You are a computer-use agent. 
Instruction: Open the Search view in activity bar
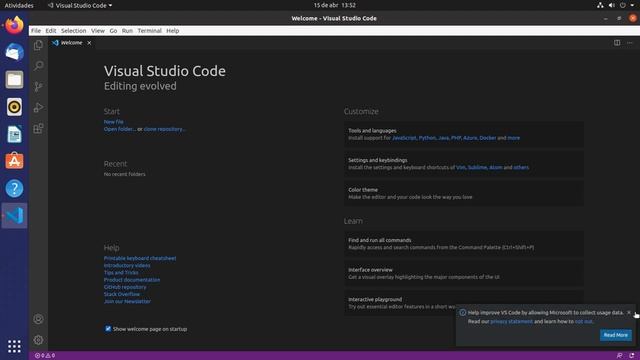pos(38,66)
